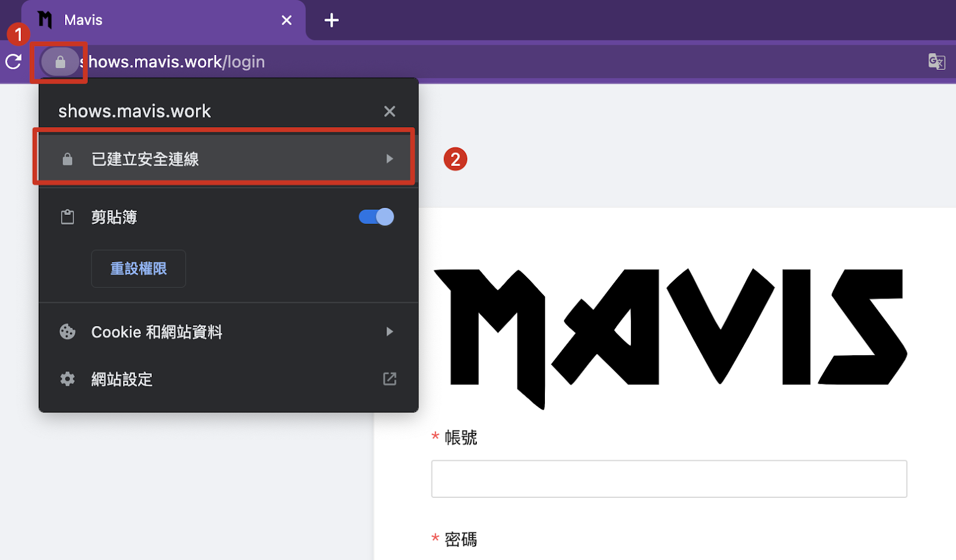Click the Mavis tab favicon
Screen dimensions: 956x560
point(45,20)
